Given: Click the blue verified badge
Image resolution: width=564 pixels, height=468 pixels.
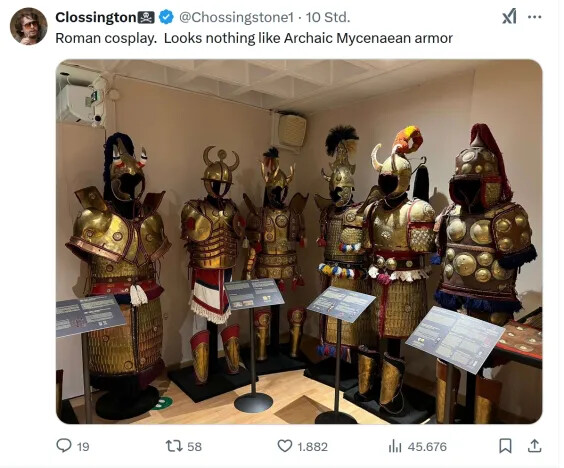Looking at the screenshot, I should [166, 17].
